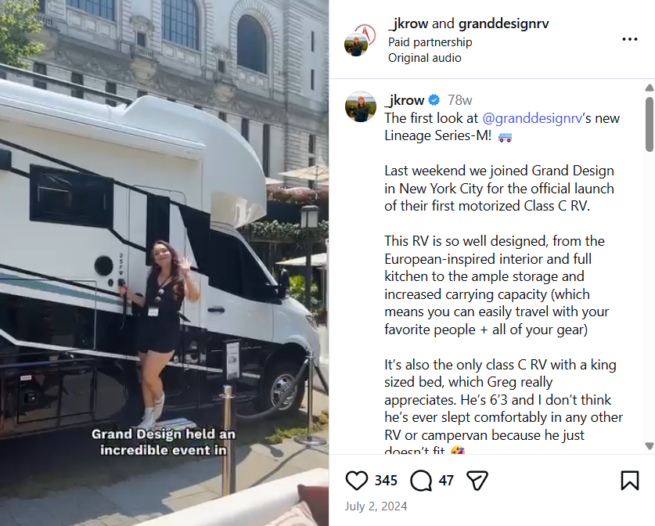
Task: Click the July 2, 2024 post date
Action: click(x=376, y=506)
